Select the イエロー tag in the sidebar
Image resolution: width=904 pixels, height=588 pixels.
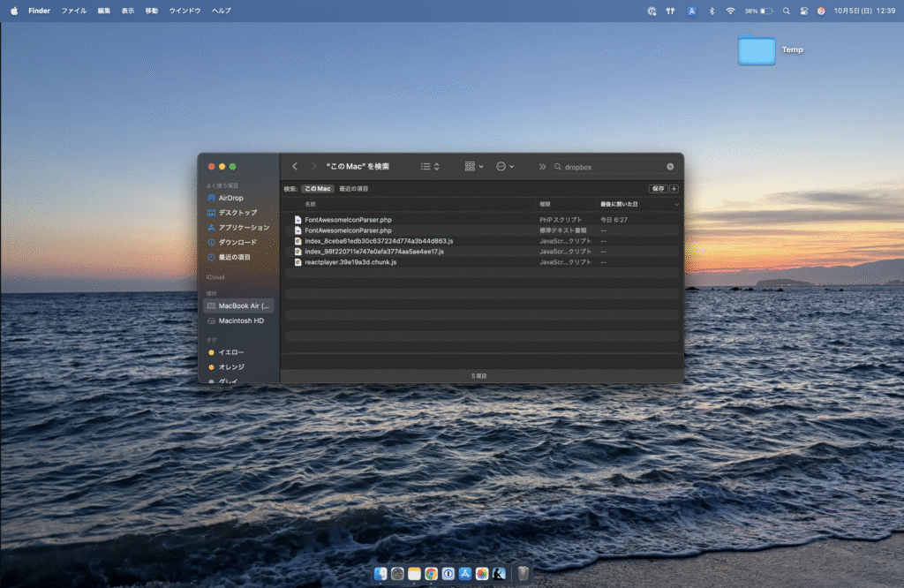click(x=231, y=352)
